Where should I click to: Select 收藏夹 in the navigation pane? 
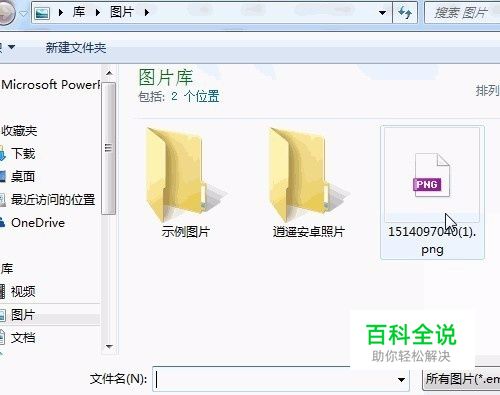click(x=19, y=131)
